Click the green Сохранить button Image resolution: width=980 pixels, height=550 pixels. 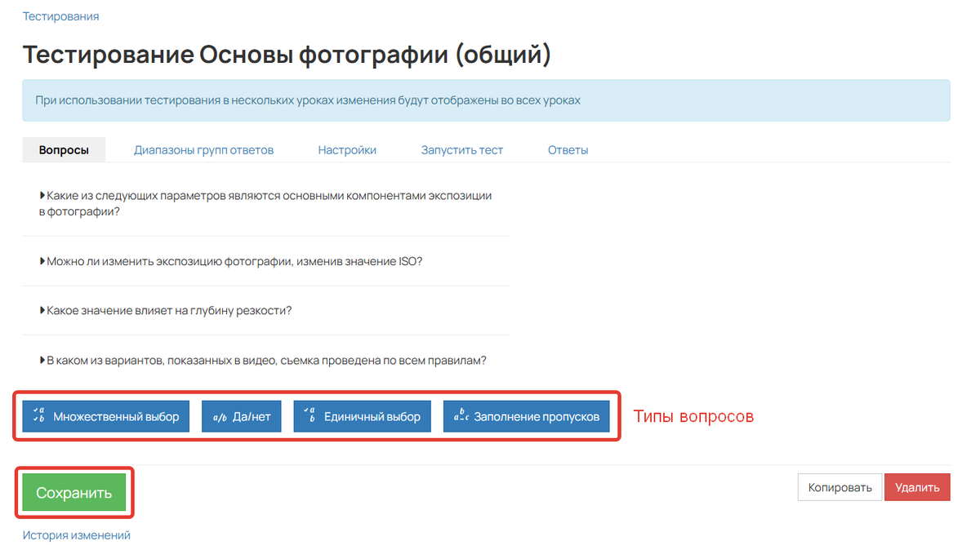[73, 493]
